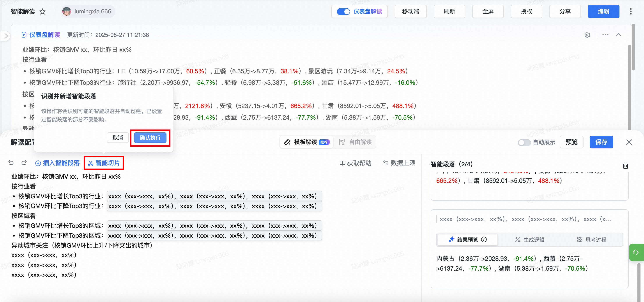
Task: Collapse the dashboard interpretation panel
Action: click(619, 35)
